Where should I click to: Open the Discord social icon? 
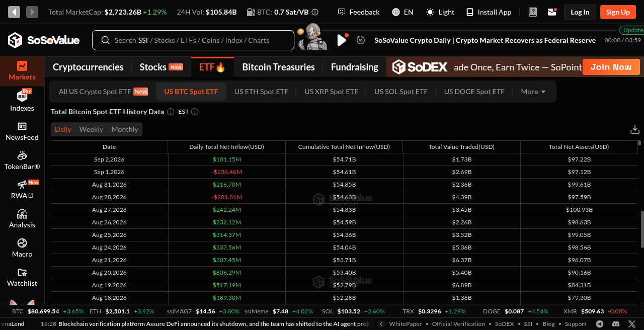coord(616,324)
